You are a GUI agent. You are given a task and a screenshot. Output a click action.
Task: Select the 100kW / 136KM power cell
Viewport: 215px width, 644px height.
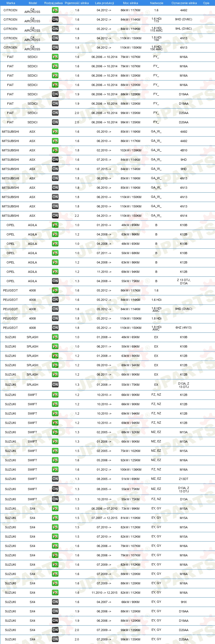[131, 470]
